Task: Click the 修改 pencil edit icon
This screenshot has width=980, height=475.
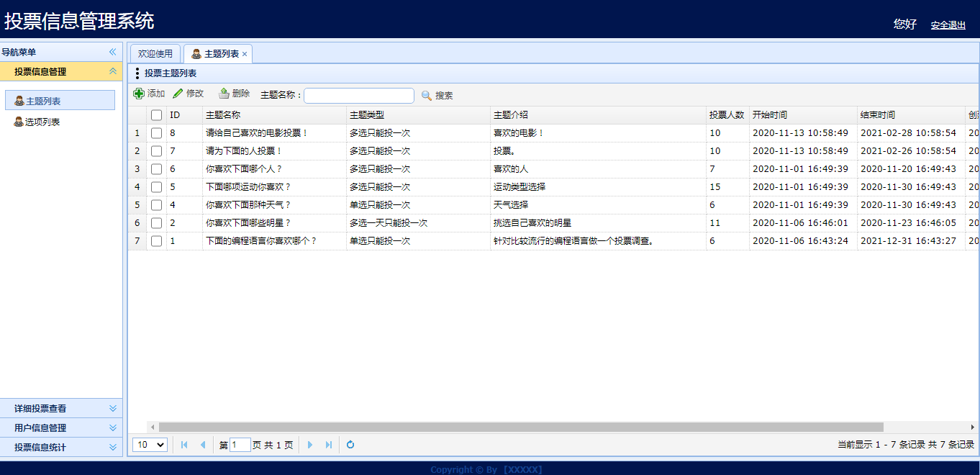Action: (x=178, y=94)
